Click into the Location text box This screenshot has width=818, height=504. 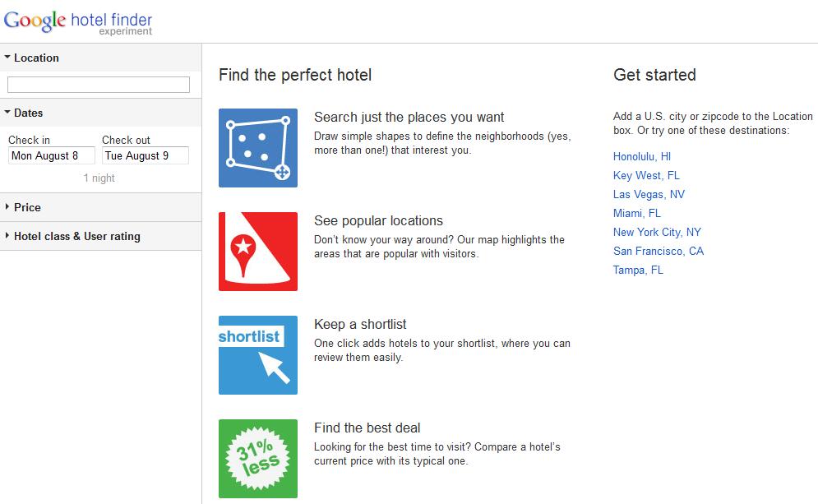(x=99, y=85)
